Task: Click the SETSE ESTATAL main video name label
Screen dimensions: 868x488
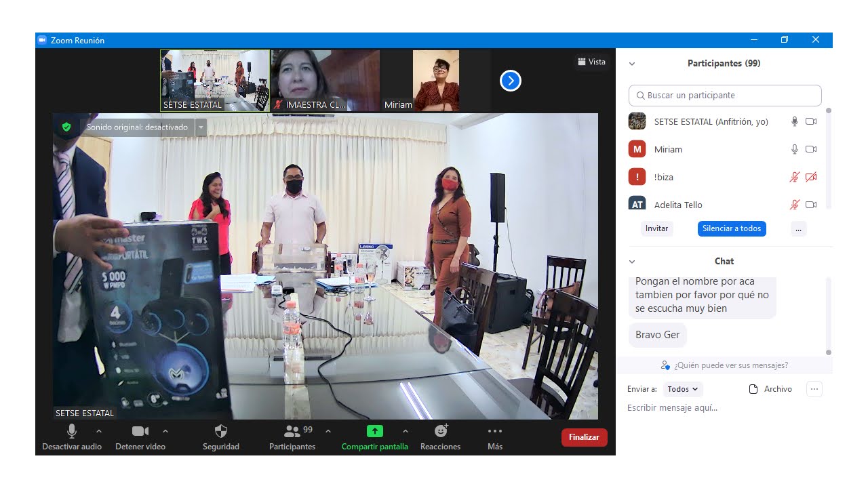Action: tap(85, 413)
